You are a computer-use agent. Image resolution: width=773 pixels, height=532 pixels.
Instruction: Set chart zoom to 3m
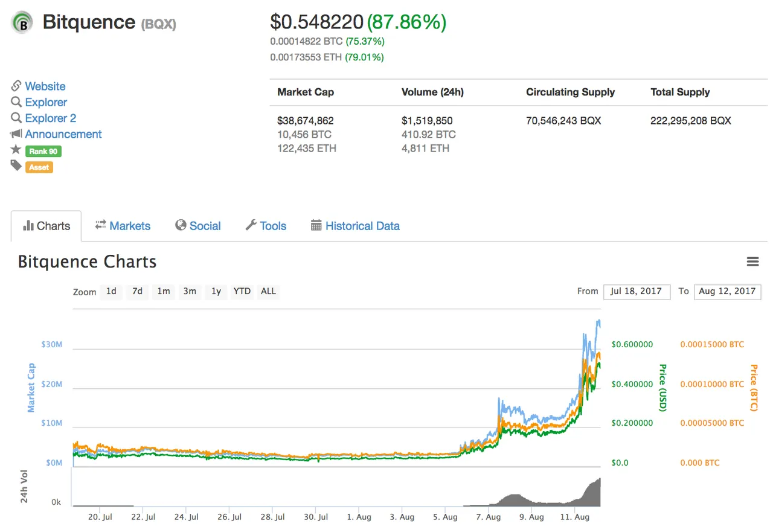190,291
